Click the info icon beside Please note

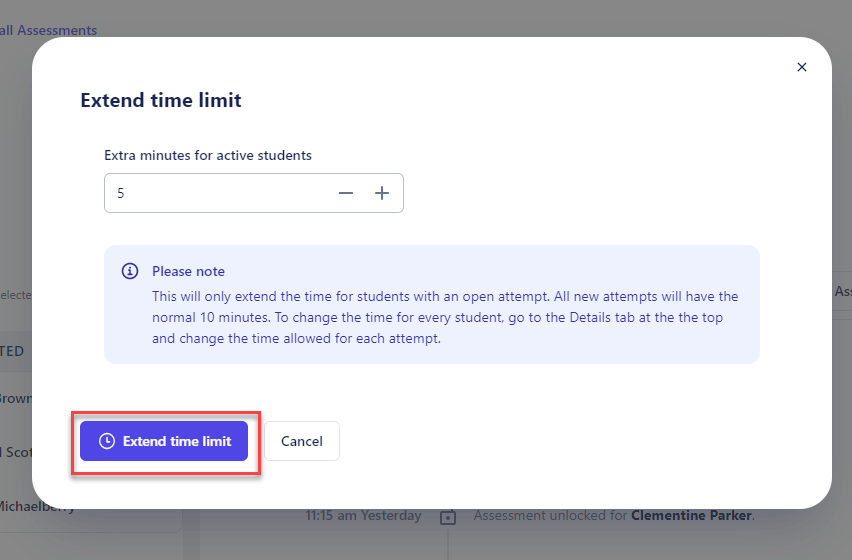[x=130, y=270]
